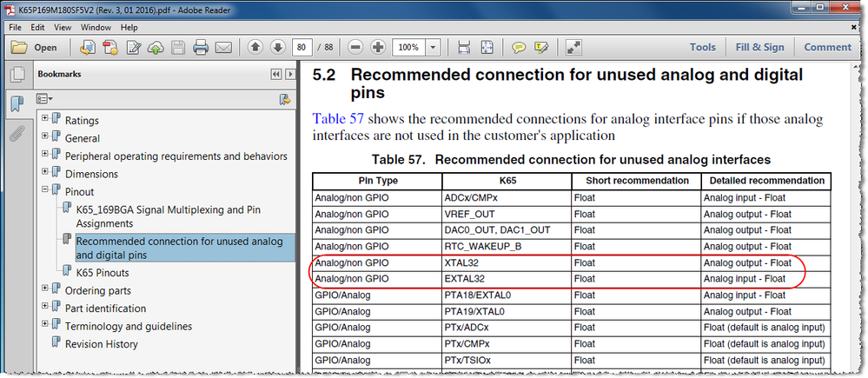Zoom out with the minus button
The height and width of the screenshot is (378, 868).
[x=356, y=48]
